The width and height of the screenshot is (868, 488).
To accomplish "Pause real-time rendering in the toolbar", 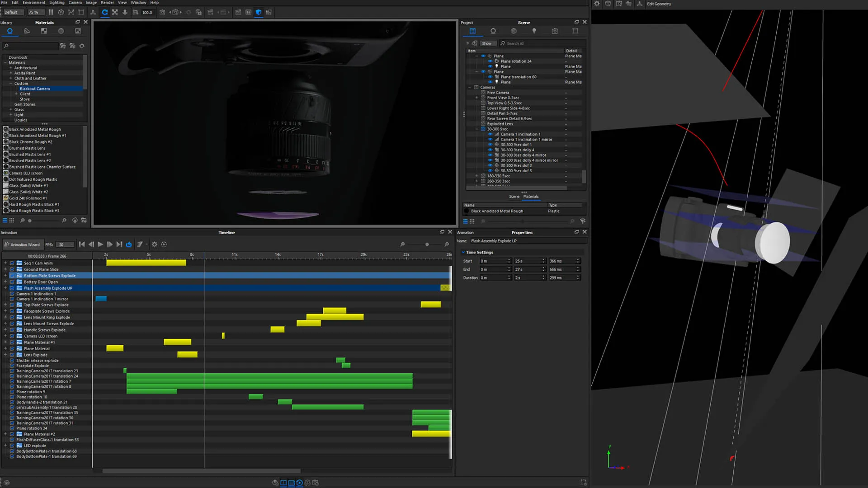I will point(51,12).
